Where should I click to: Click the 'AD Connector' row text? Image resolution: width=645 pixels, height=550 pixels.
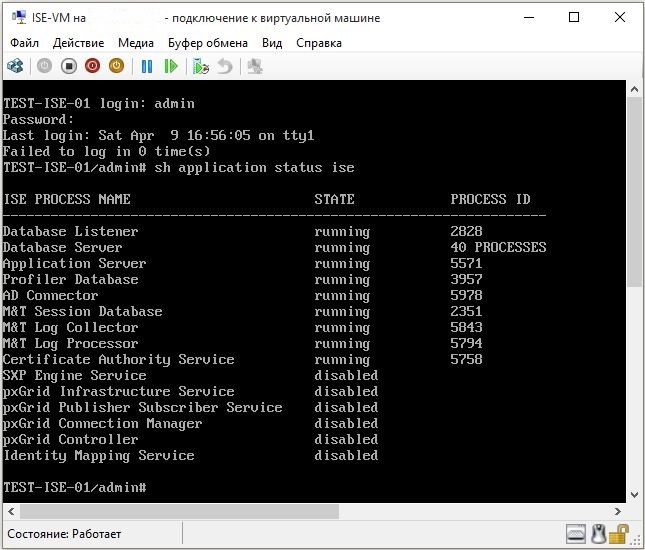click(x=51, y=295)
